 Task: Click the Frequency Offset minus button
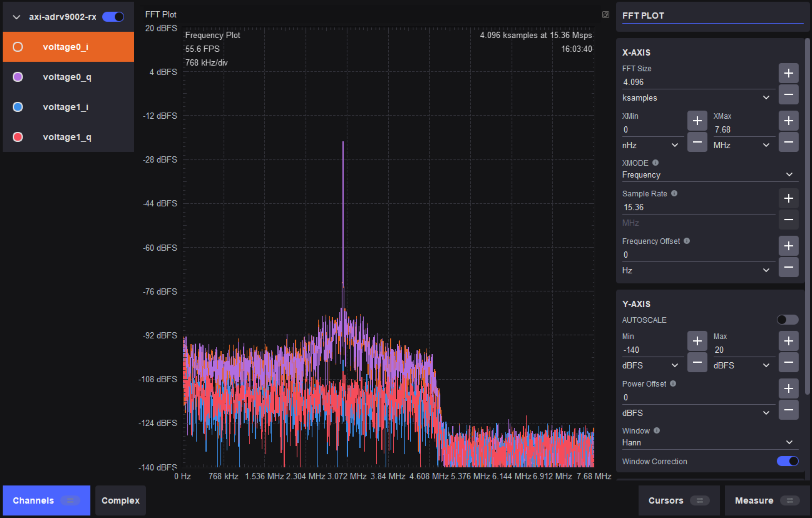[788, 267]
